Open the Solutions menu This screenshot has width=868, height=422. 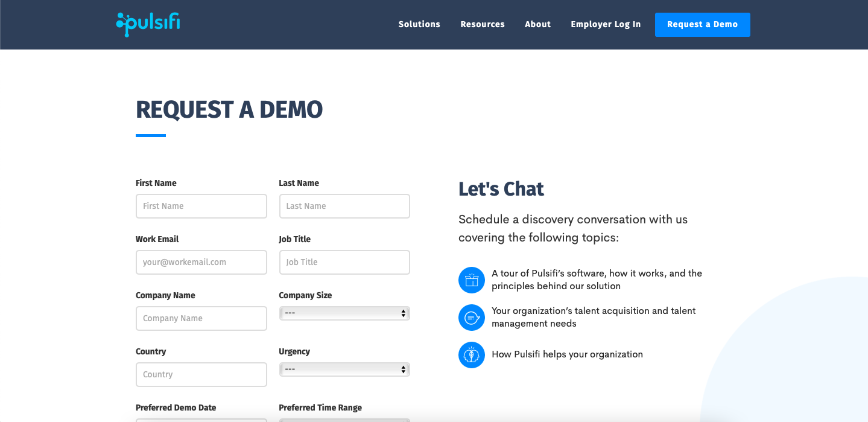pyautogui.click(x=419, y=24)
